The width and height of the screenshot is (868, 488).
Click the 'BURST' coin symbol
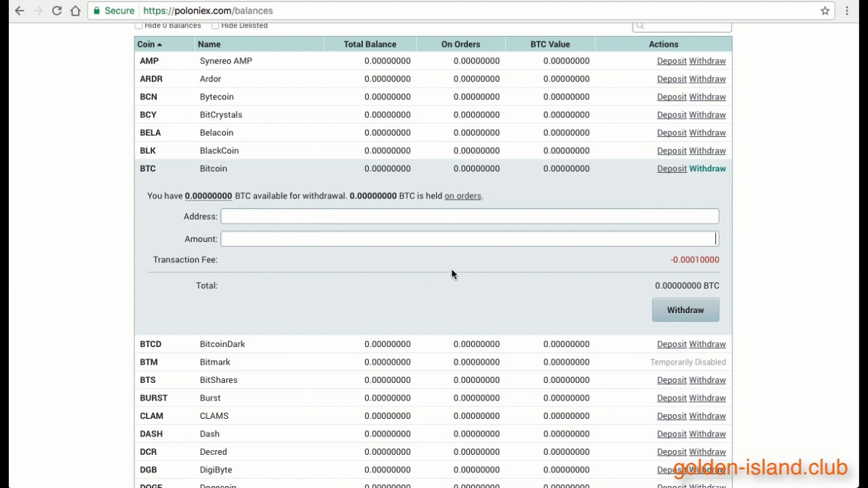click(153, 398)
